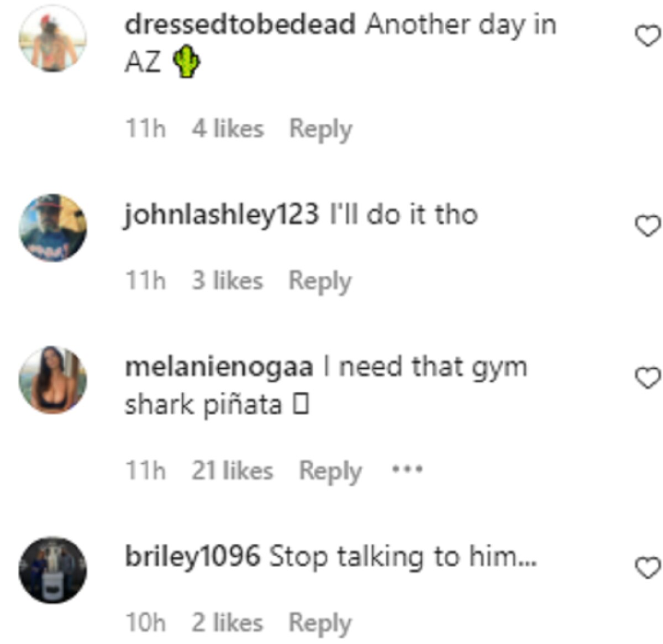This screenshot has width=663, height=644.
Task: Reply to Stop talking to him comment
Action: [320, 624]
